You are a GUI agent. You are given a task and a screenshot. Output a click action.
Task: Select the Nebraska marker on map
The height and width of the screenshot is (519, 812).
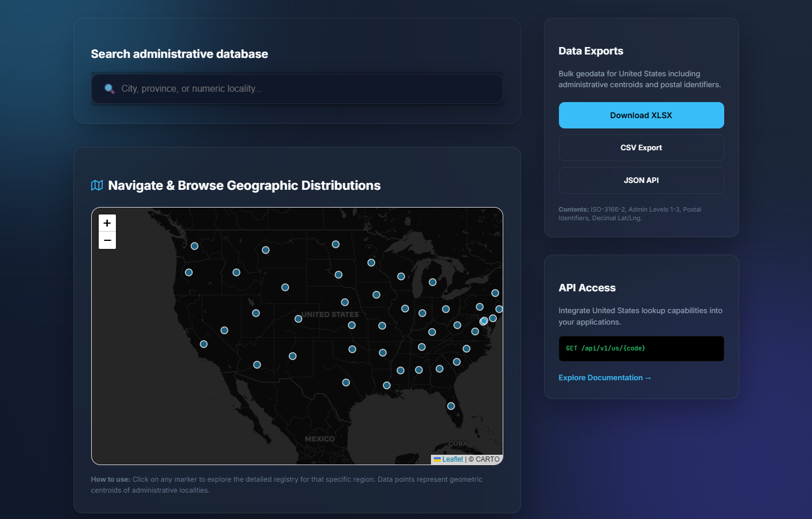click(345, 302)
